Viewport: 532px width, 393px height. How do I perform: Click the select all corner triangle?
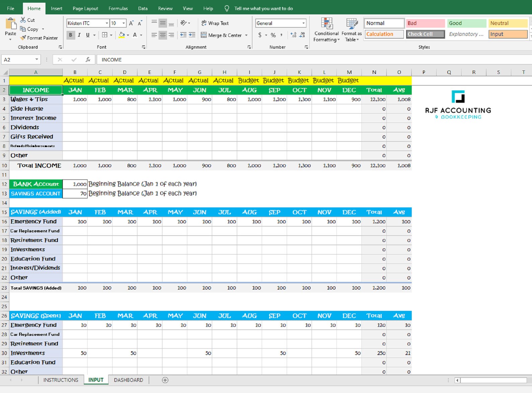[x=5, y=72]
